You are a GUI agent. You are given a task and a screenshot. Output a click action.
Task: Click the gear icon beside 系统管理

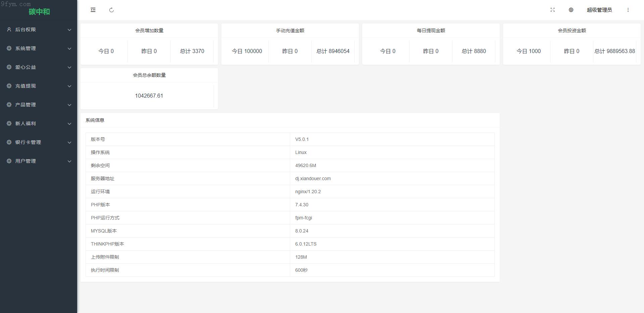[9, 48]
